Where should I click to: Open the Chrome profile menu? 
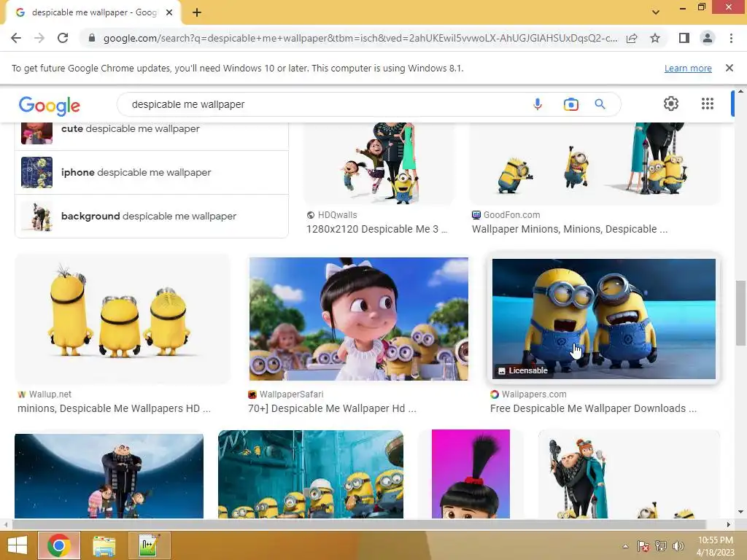tap(708, 38)
